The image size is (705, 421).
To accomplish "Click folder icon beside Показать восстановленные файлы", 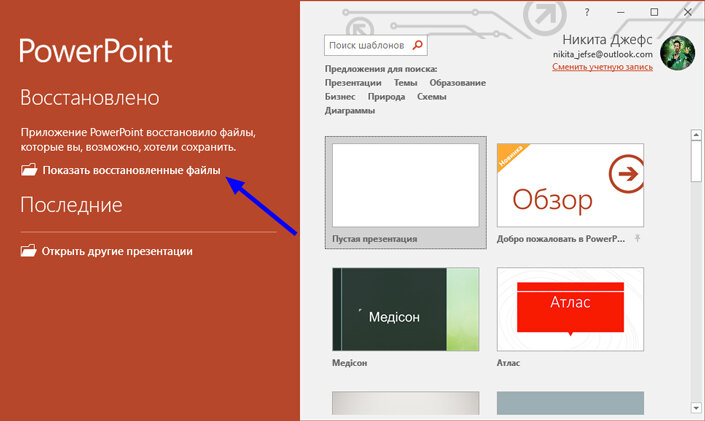I will tap(29, 170).
